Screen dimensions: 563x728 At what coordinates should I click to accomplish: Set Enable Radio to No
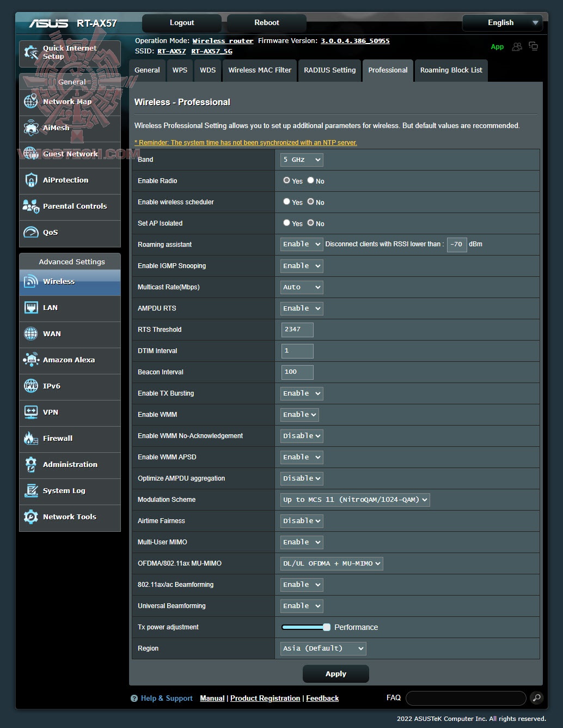310,180
